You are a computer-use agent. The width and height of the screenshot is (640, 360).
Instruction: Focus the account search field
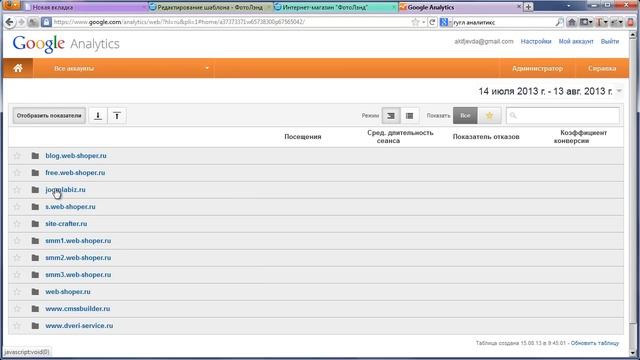(x=563, y=116)
